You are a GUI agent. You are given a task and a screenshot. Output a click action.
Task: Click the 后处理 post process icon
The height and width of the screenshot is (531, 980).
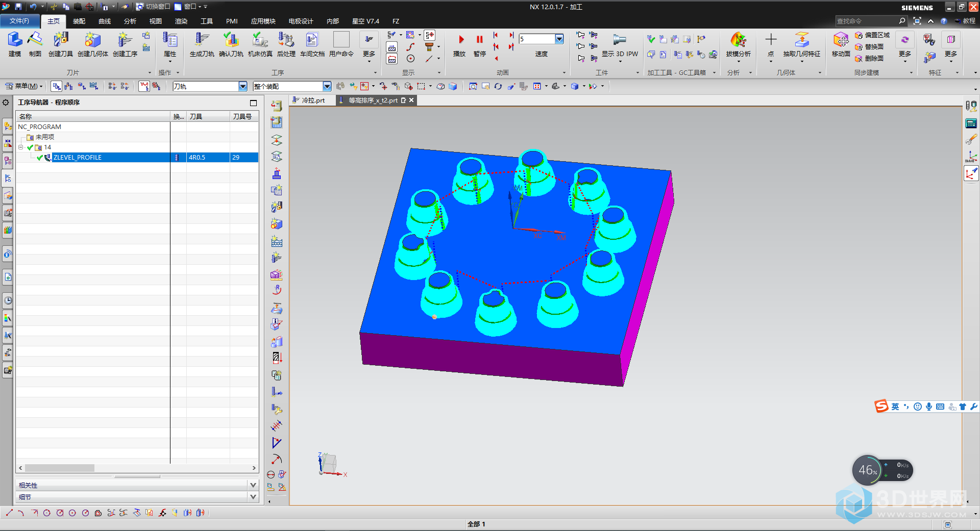click(x=286, y=44)
